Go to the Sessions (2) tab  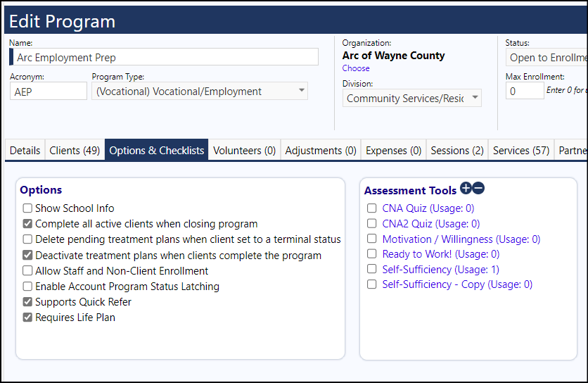(457, 151)
